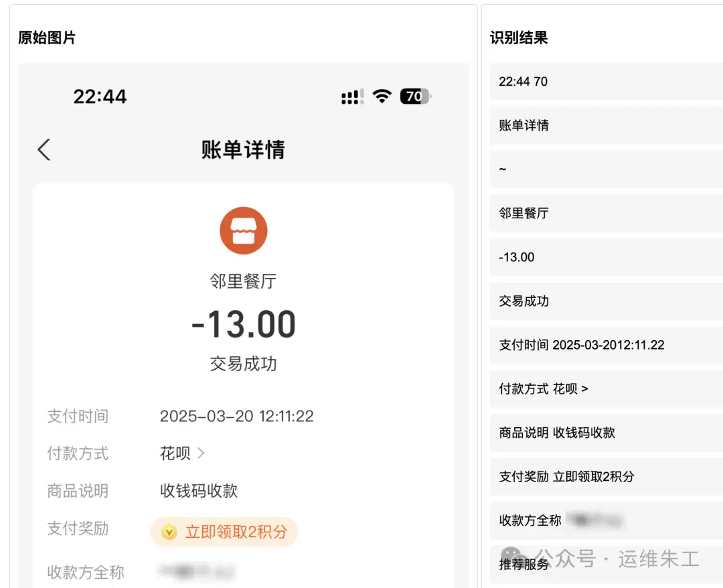The image size is (723, 588).
Task: Tap the Wi-Fi status icon
Action: tap(382, 96)
